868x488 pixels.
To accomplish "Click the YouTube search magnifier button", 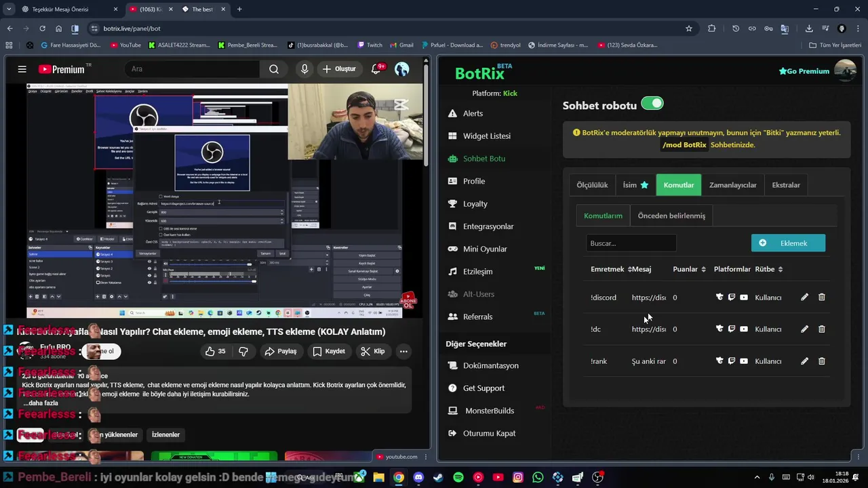I will (273, 68).
